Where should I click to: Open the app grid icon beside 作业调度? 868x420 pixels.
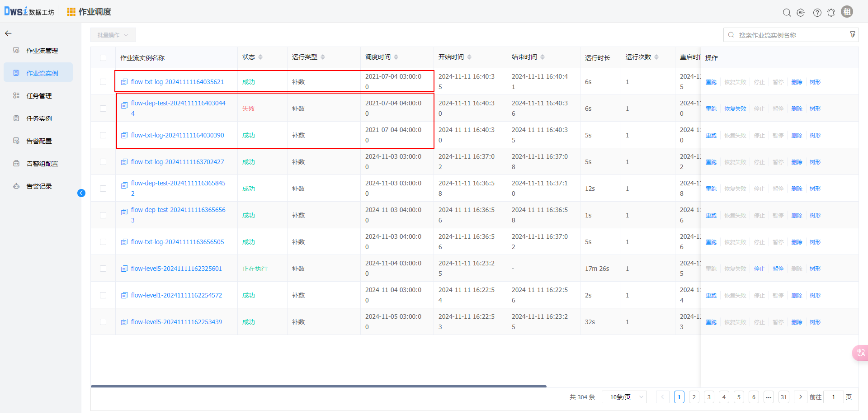coord(71,12)
